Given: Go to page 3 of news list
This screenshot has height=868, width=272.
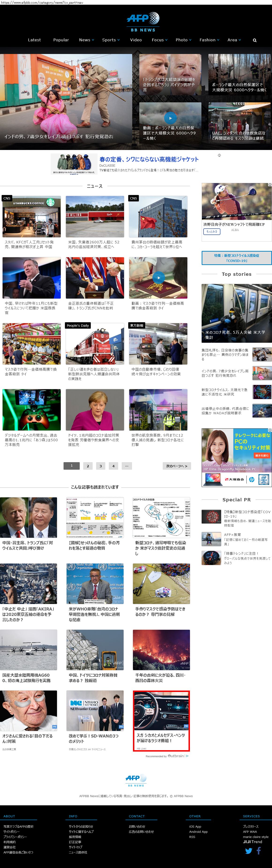Looking at the screenshot, I should 100,466.
